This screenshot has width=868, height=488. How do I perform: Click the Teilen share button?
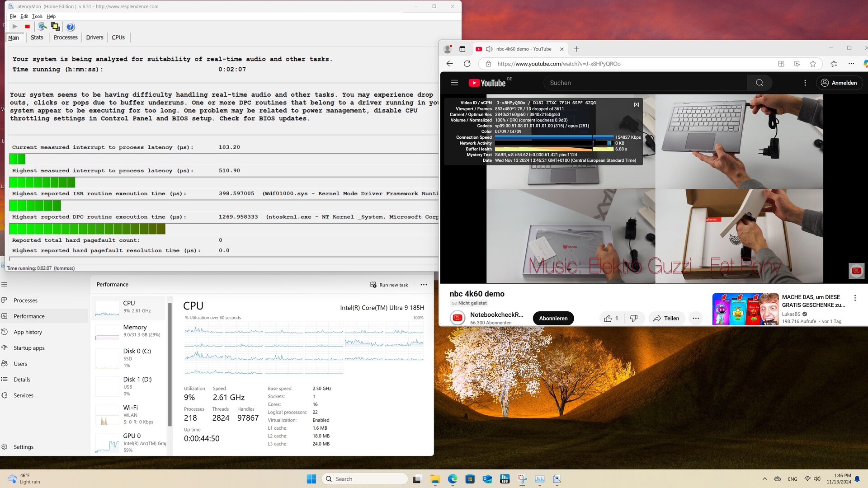tap(666, 318)
